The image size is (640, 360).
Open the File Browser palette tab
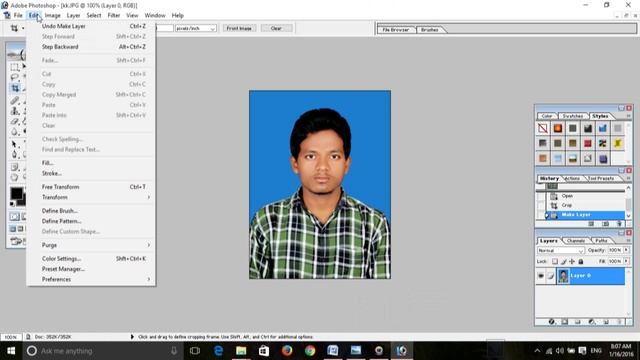click(x=396, y=30)
